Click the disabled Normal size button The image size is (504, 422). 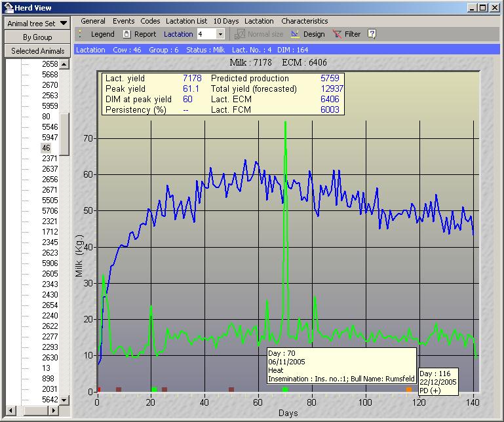[x=259, y=34]
